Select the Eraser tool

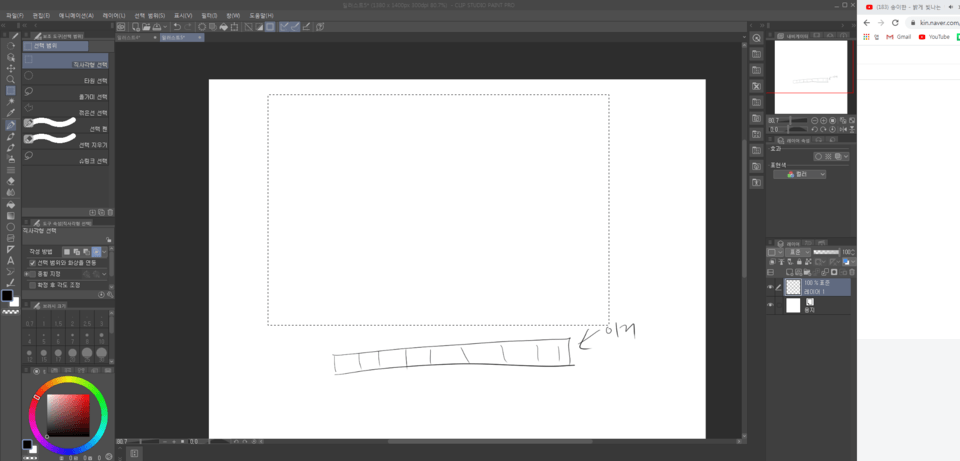click(x=10, y=181)
